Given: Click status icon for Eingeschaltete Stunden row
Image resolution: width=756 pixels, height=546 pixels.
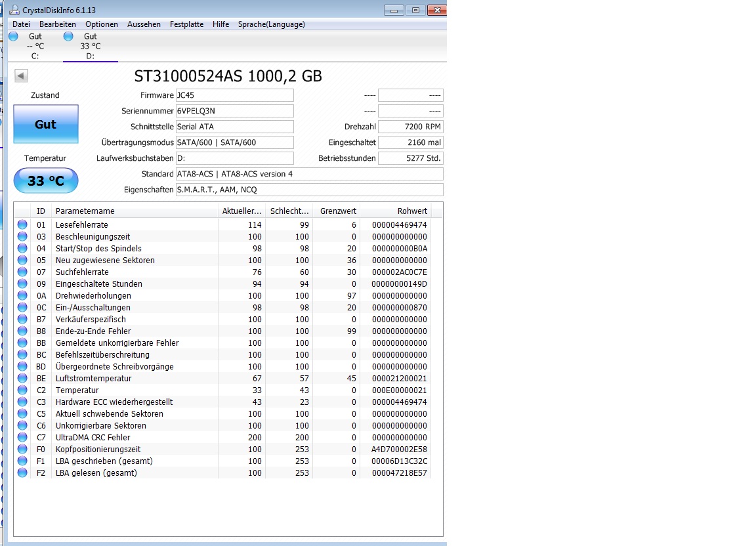Looking at the screenshot, I should pyautogui.click(x=22, y=283).
